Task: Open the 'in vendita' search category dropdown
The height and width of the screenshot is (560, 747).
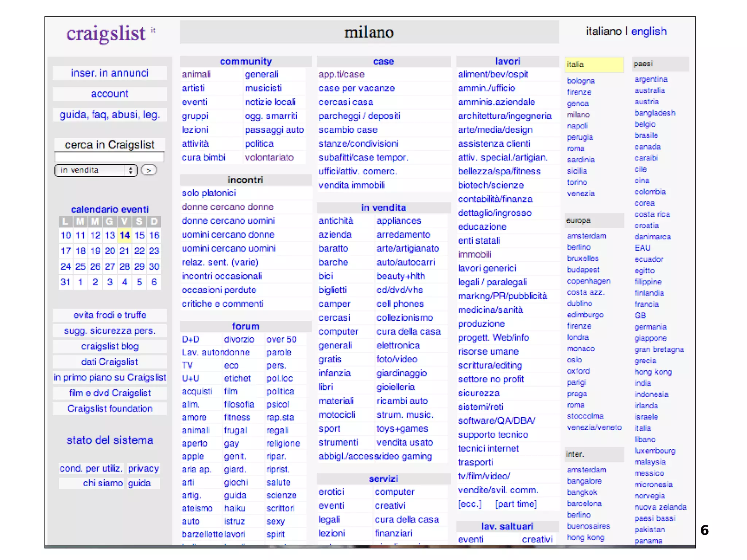Action: pos(96,170)
